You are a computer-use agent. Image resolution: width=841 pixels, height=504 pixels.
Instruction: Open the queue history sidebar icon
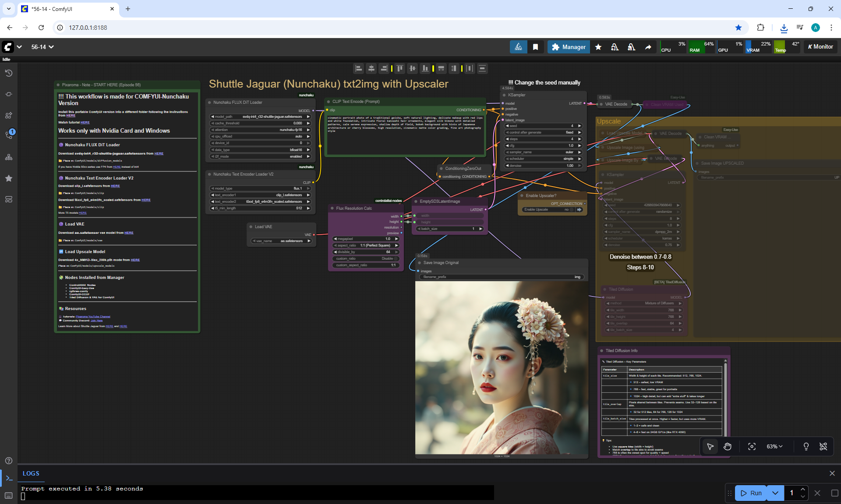click(x=9, y=73)
